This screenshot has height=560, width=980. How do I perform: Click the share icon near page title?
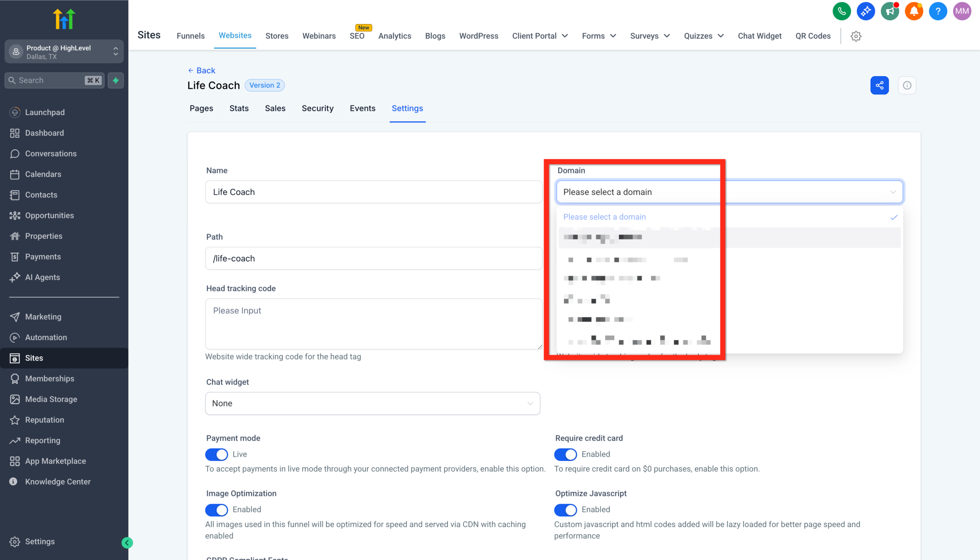[880, 85]
